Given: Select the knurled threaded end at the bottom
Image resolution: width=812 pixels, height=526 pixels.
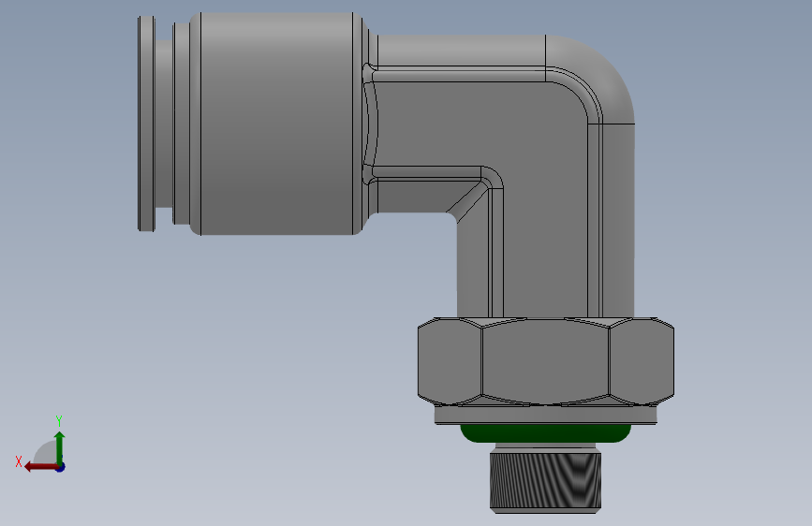Looking at the screenshot, I should click(x=545, y=482).
